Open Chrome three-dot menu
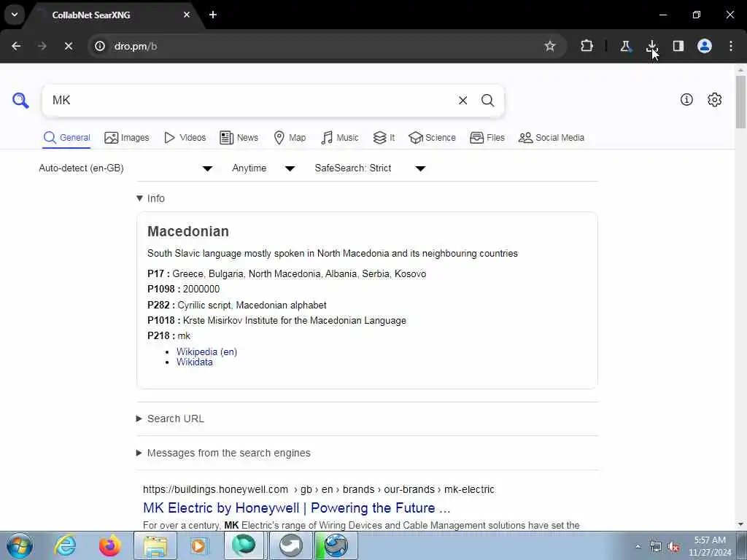The height and width of the screenshot is (560, 747). click(x=731, y=46)
